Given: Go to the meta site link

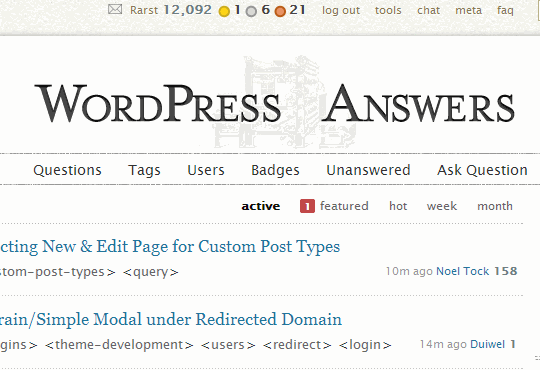Looking at the screenshot, I should (x=468, y=10).
